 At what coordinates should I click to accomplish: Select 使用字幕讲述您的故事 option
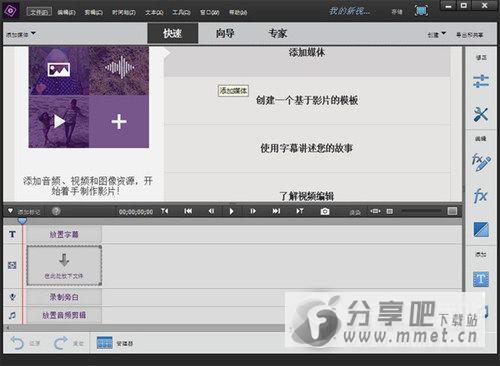pyautogui.click(x=307, y=148)
